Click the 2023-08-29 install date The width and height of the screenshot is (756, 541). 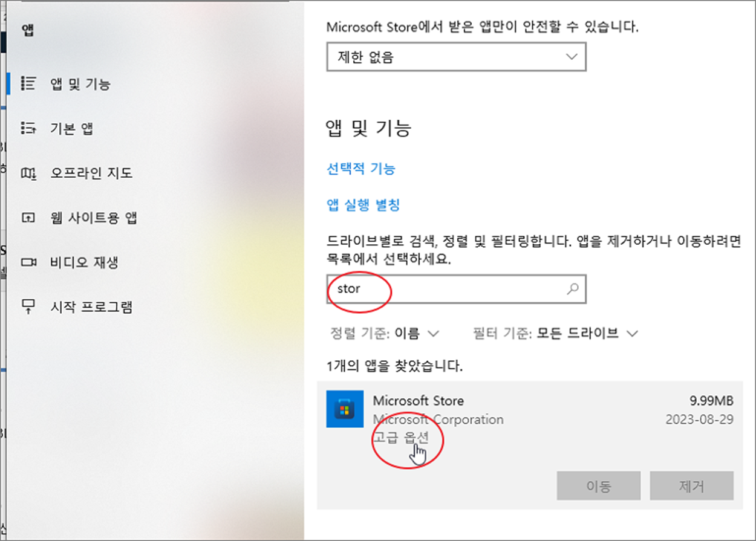(700, 420)
